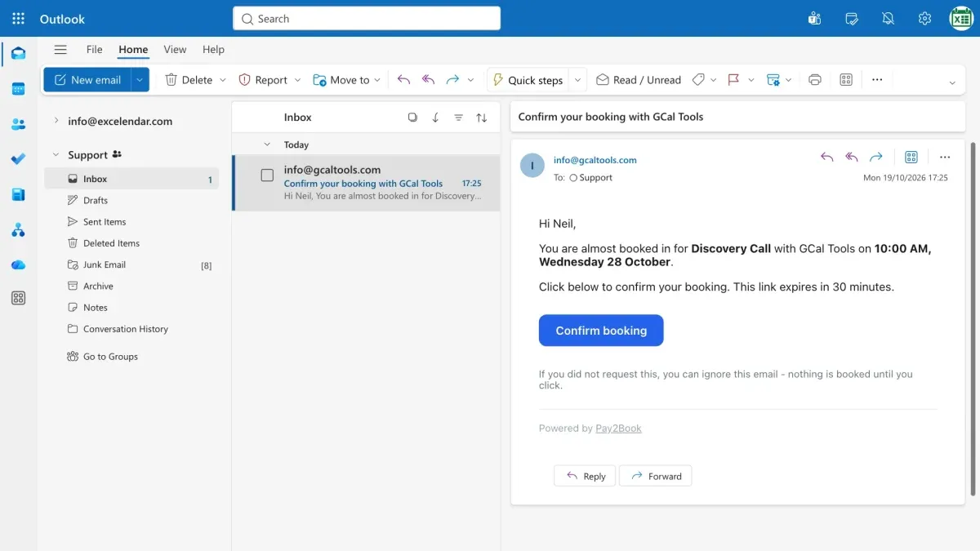Open the Help tab

click(213, 50)
